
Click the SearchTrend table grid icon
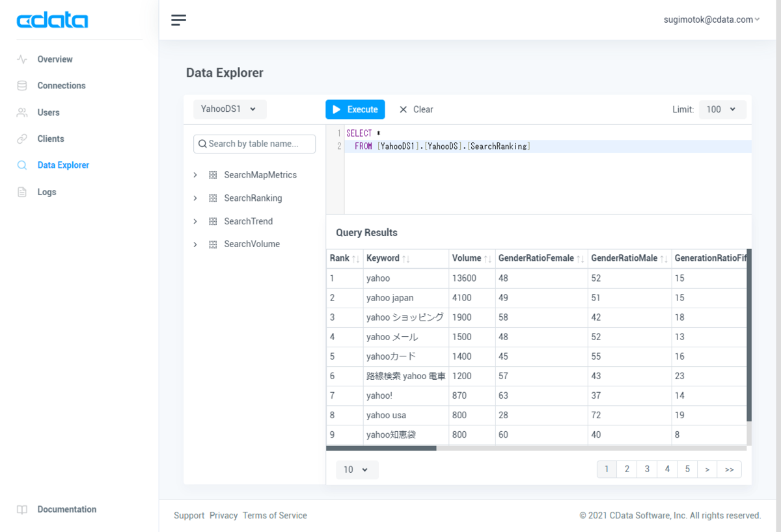[x=213, y=221]
